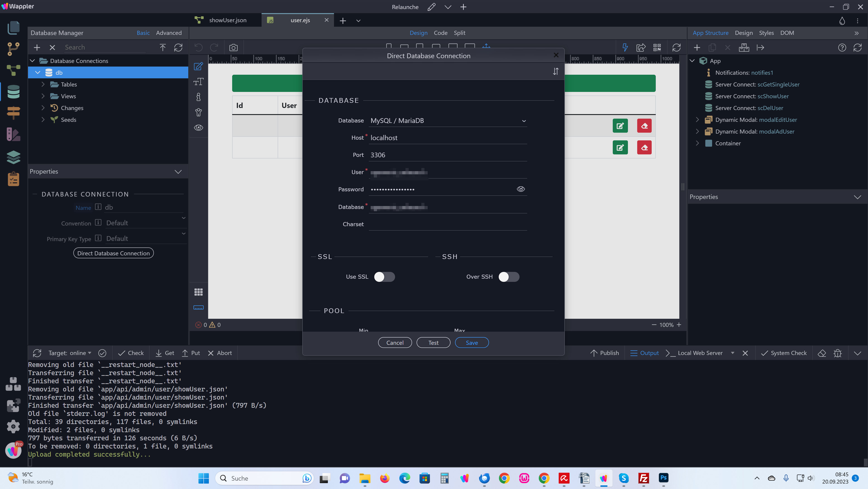This screenshot has width=868, height=489.
Task: Click the Test connection button
Action: (x=433, y=342)
